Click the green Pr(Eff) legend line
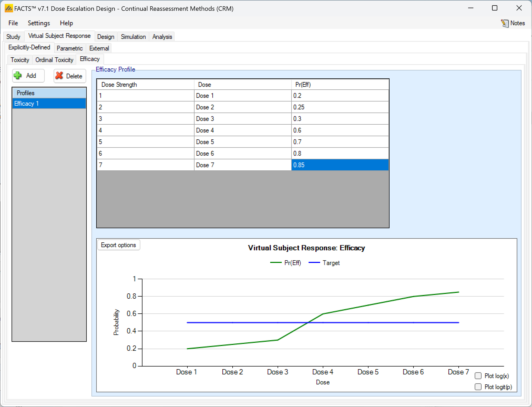Image resolution: width=532 pixels, height=407 pixels. point(276,263)
